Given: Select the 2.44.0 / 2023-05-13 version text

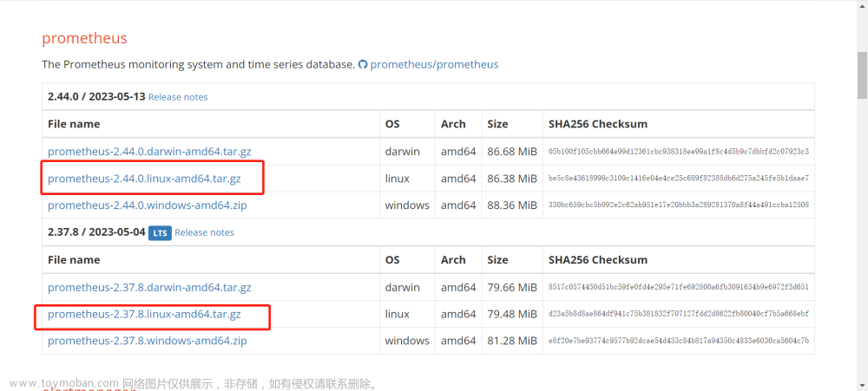Looking at the screenshot, I should click(x=96, y=97).
